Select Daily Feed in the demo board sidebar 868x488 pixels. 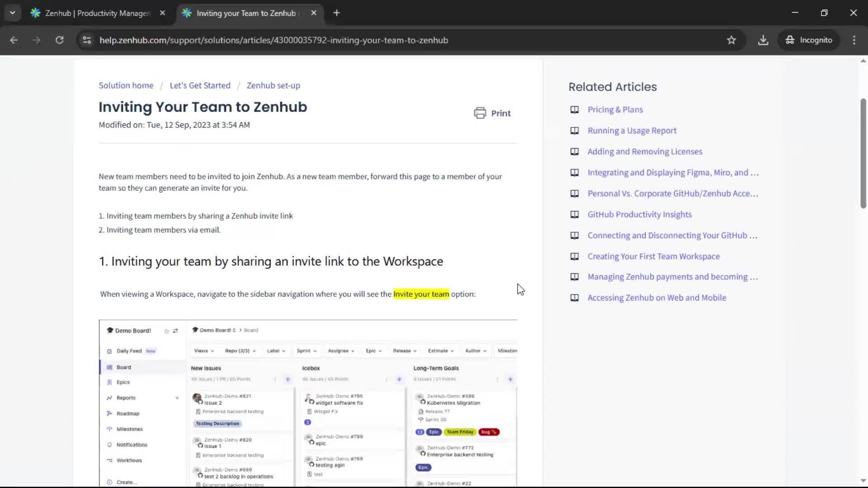130,350
